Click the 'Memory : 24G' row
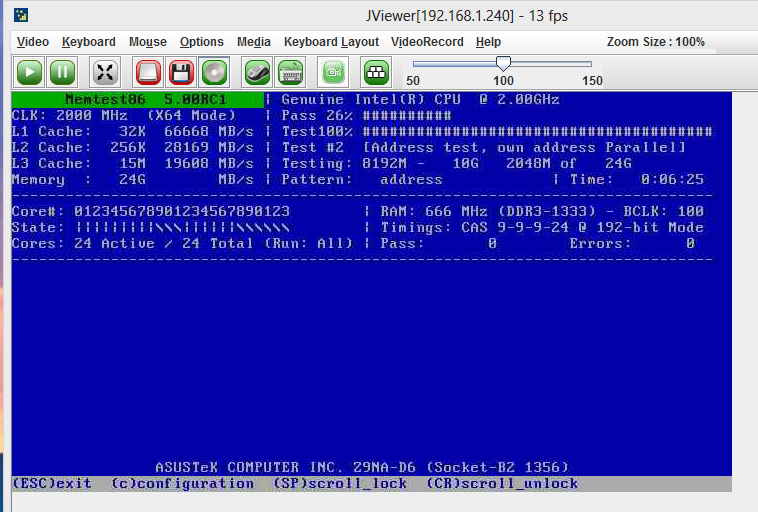The image size is (758, 512). click(132, 179)
